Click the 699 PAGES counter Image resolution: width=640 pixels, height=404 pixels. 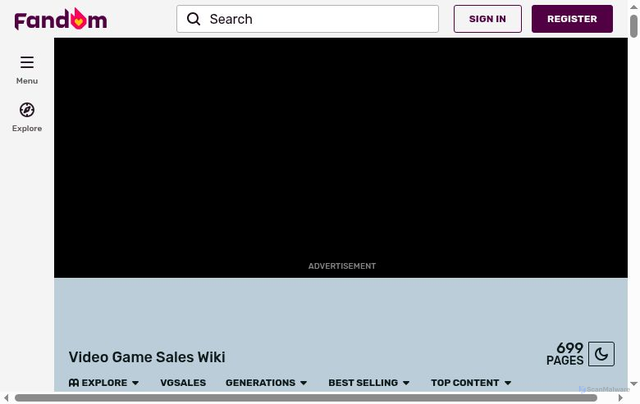coord(565,354)
